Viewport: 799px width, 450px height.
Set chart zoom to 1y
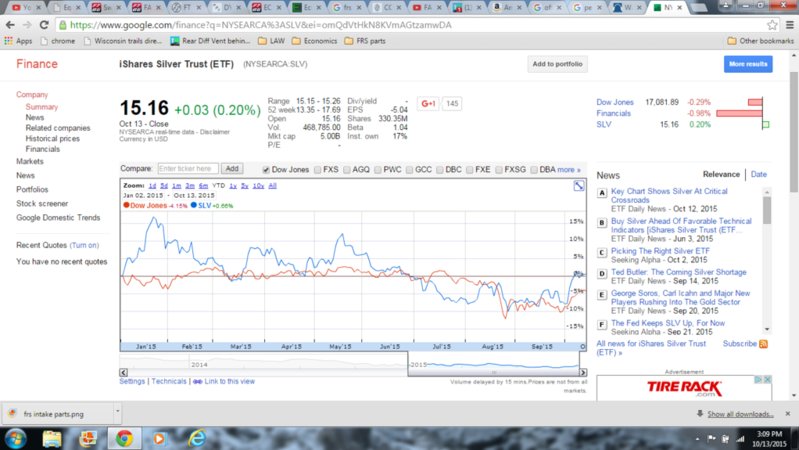(233, 186)
